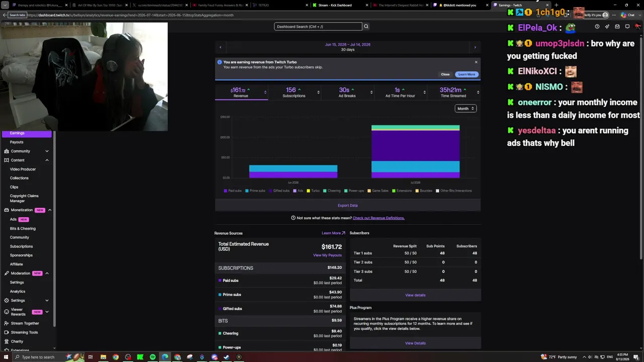This screenshot has height=362, width=644.
Task: Click the Monetization wallet icon in sidebar
Action: pos(6,210)
